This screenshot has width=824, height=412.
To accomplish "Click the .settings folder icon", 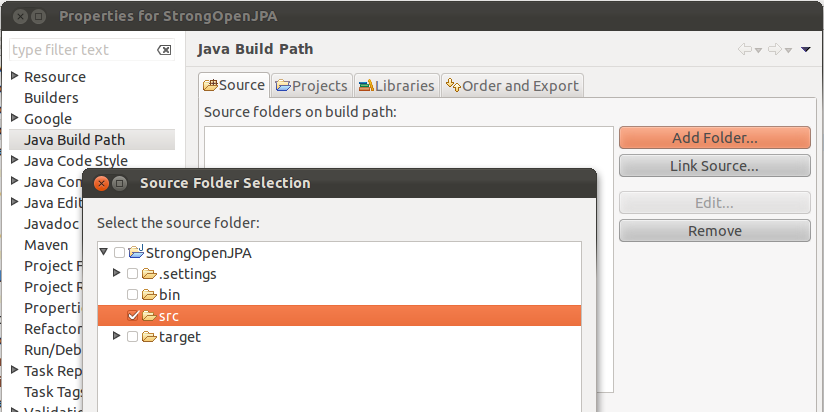I will tap(150, 274).
